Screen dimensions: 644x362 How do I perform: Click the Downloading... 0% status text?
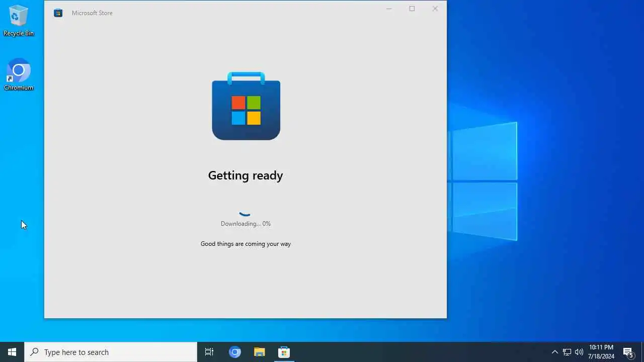pyautogui.click(x=246, y=224)
